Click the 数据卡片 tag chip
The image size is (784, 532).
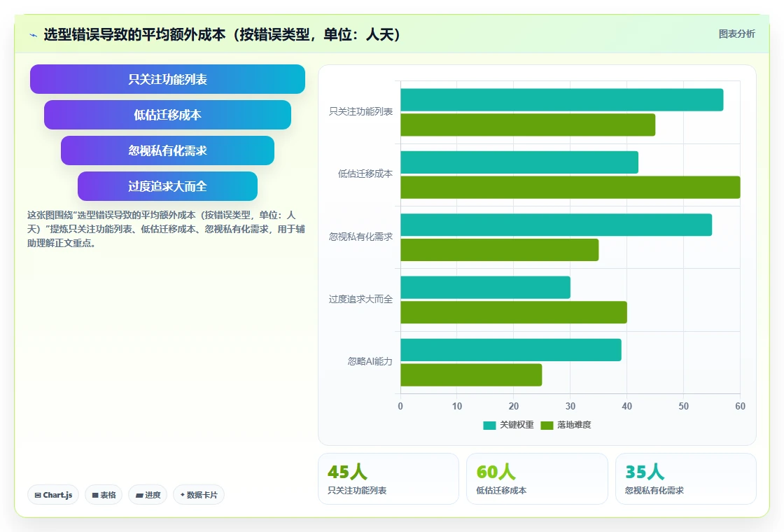pos(199,495)
